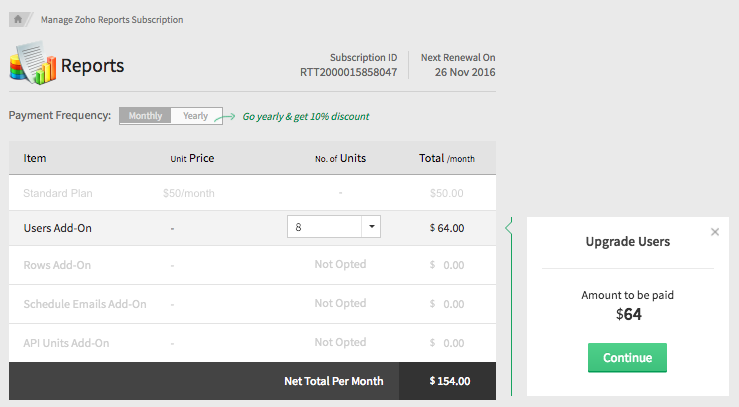
Task: Click the Schedule Emails Add-On item
Action: pyautogui.click(x=85, y=304)
